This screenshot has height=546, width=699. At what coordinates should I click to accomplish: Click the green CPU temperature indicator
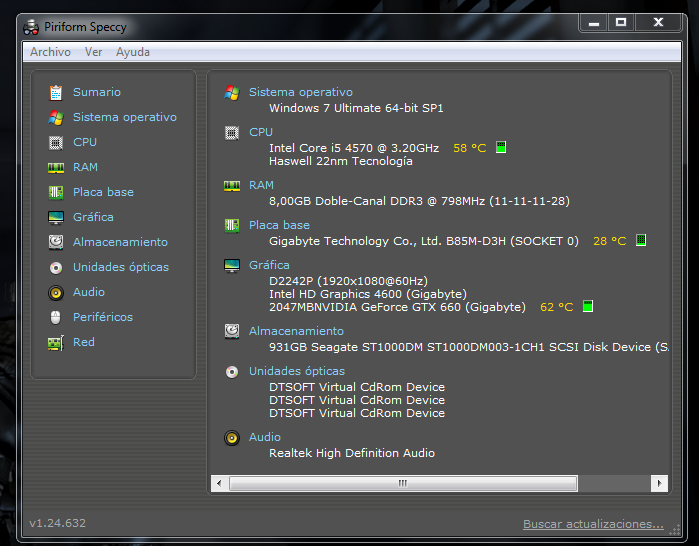(501, 148)
